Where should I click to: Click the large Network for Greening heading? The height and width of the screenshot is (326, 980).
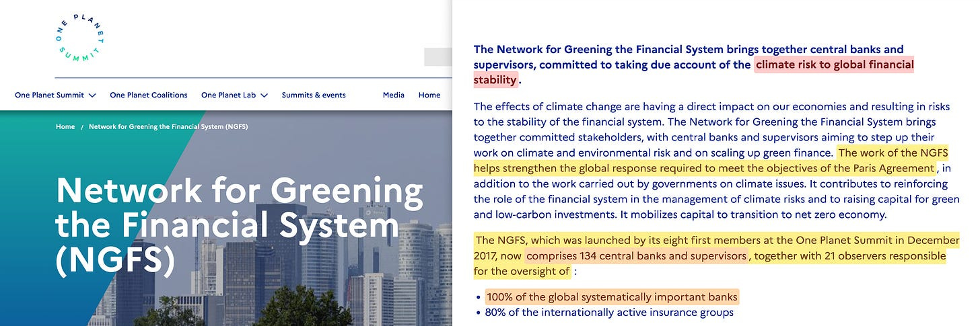tap(240, 225)
